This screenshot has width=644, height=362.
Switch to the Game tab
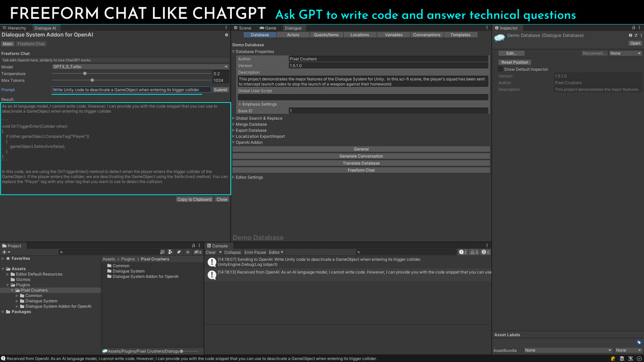coord(268,28)
